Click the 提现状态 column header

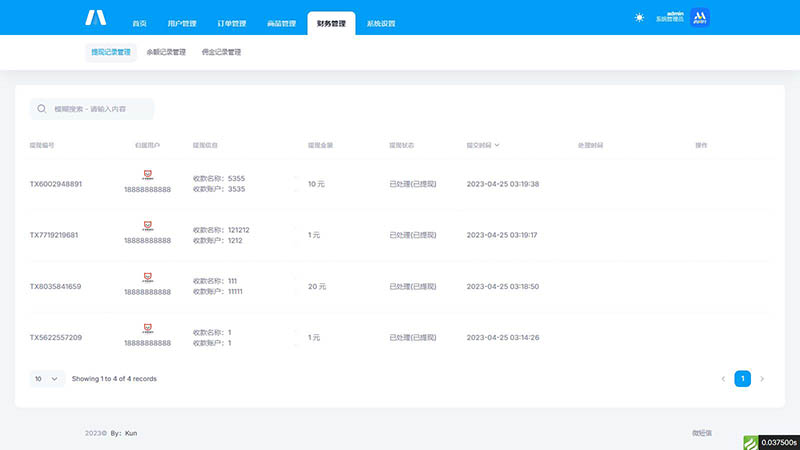402,145
